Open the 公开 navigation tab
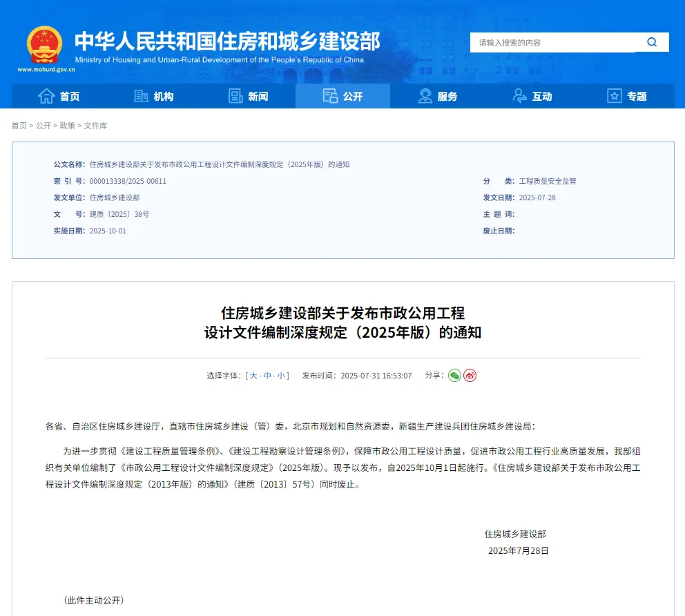 tap(342, 96)
